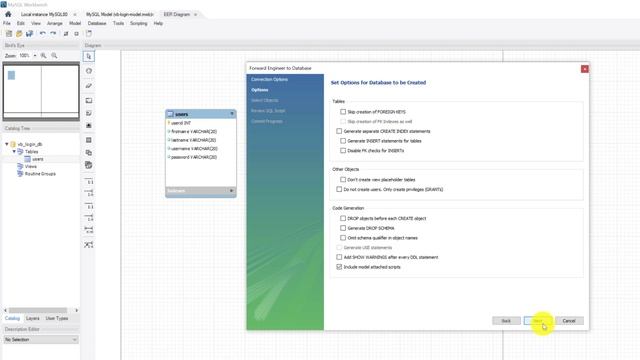Viewport: 640px width, 360px height.
Task: Enable Add SHOW WARNINGS after every DDL
Action: (339, 257)
